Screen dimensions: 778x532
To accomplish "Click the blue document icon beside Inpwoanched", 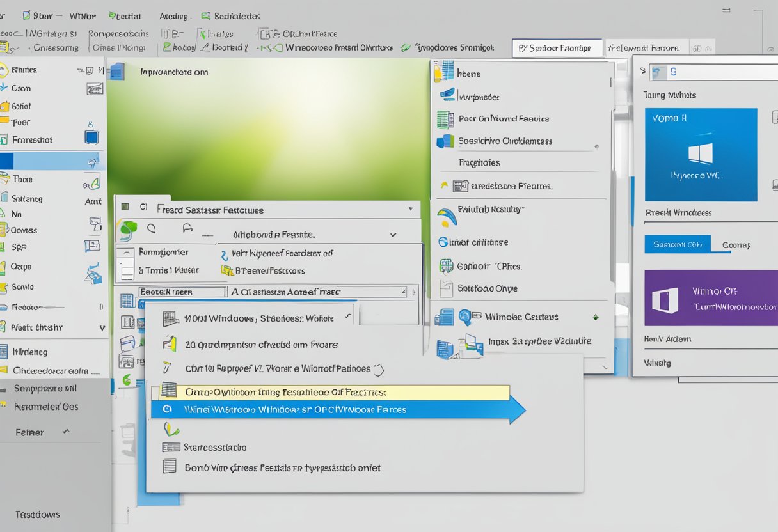I will [x=116, y=72].
